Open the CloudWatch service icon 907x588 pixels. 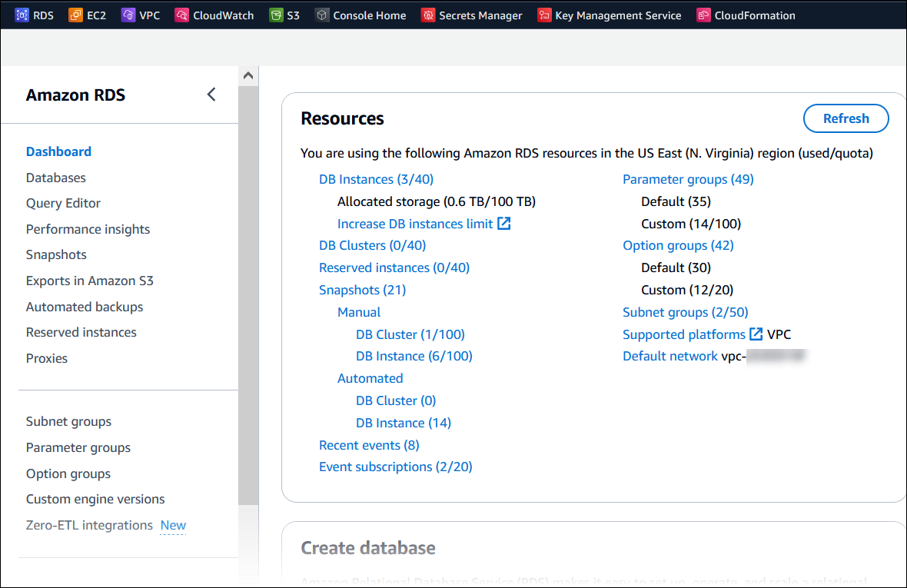[181, 15]
